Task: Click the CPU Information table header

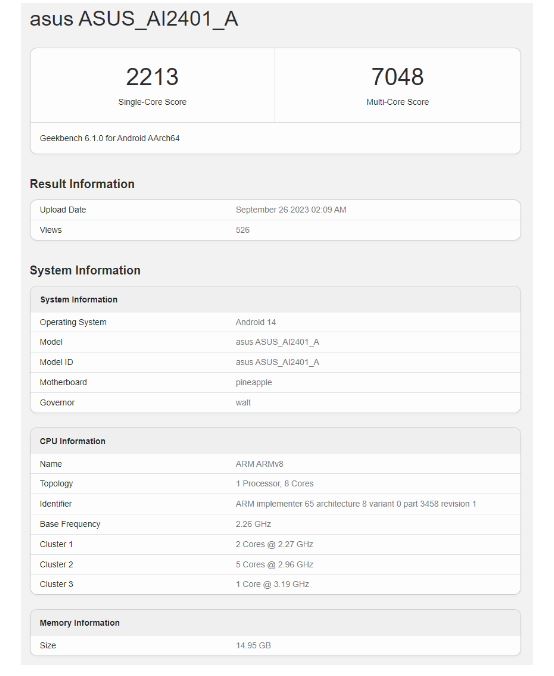Action: coord(72,441)
